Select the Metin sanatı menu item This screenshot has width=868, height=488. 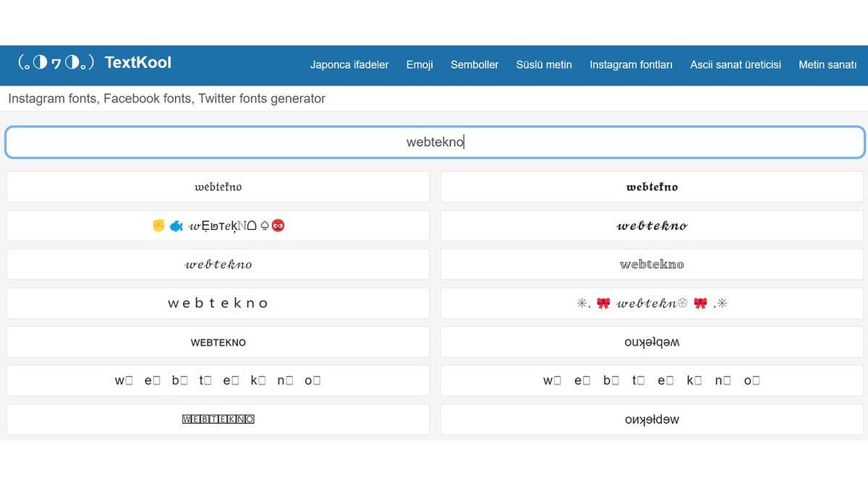click(827, 65)
